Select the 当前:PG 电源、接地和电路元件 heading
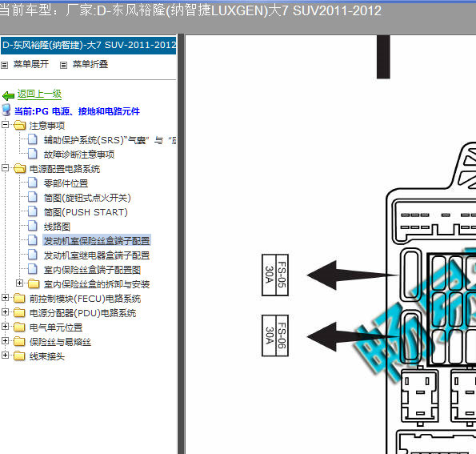 pos(77,111)
